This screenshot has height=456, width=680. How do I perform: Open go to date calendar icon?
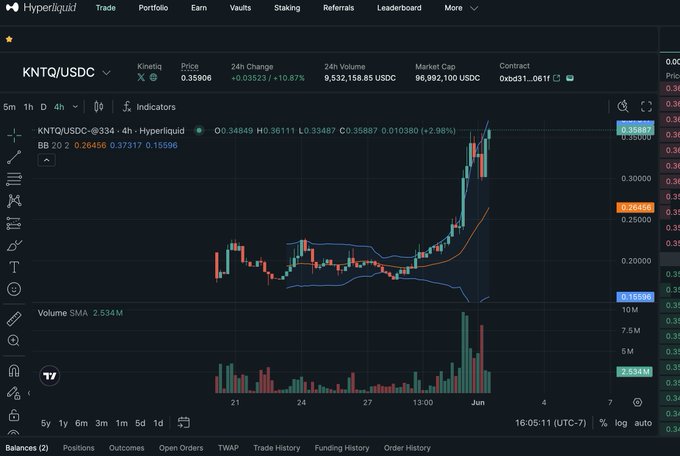click(x=183, y=423)
